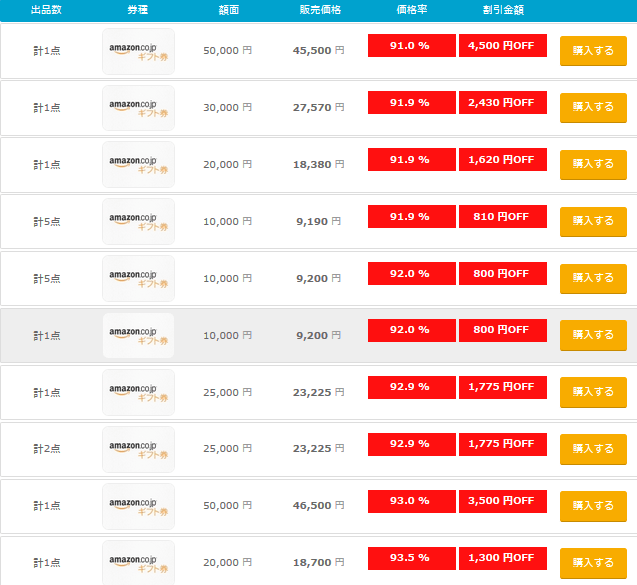637x585 pixels.
Task: Select the 27,570 円 selling price
Action: pos(318,108)
